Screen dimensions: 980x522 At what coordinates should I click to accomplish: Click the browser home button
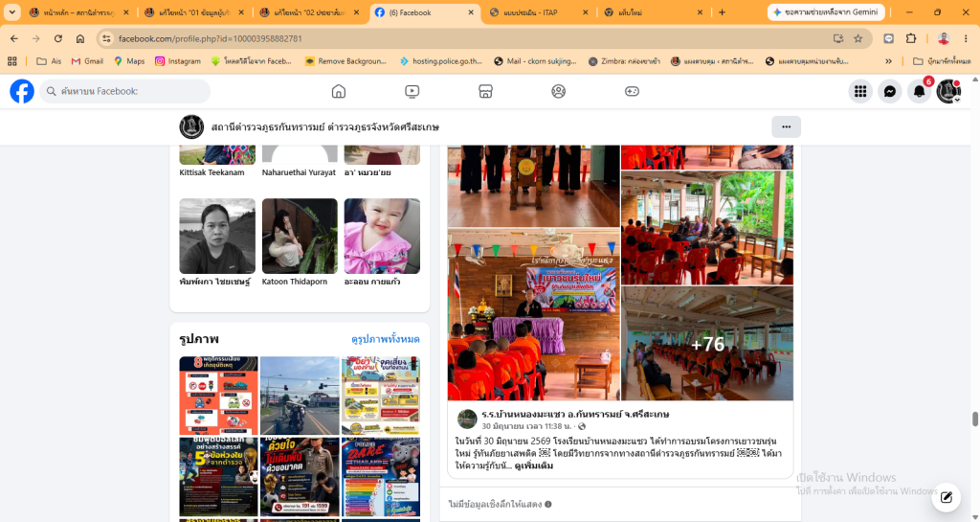80,38
